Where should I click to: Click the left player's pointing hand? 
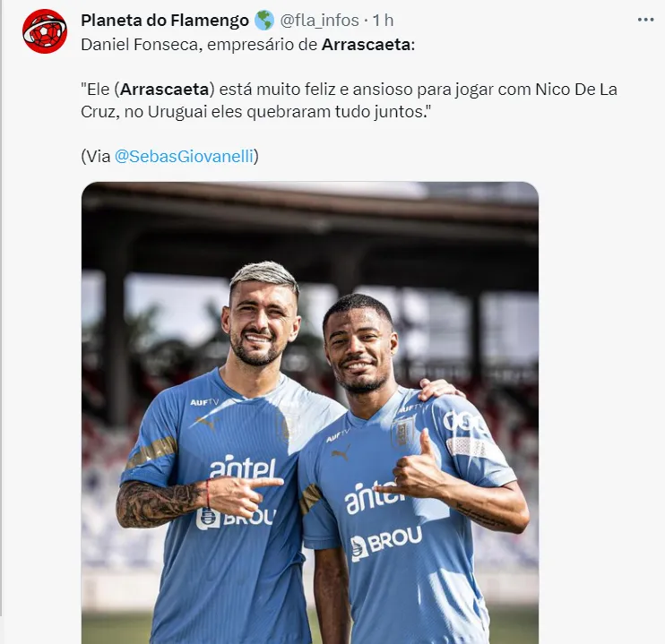[x=246, y=494]
